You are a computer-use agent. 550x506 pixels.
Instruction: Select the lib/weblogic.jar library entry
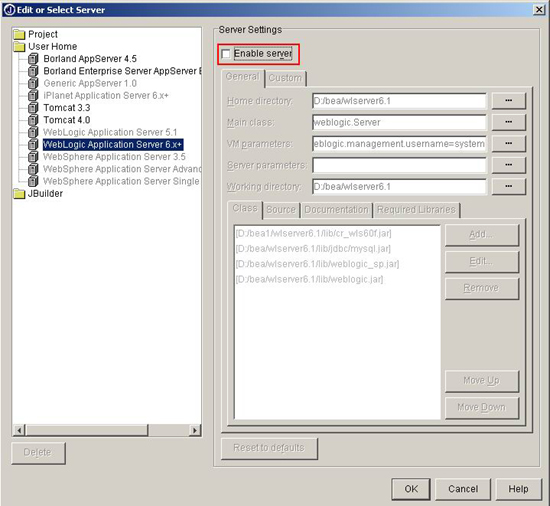pyautogui.click(x=309, y=279)
